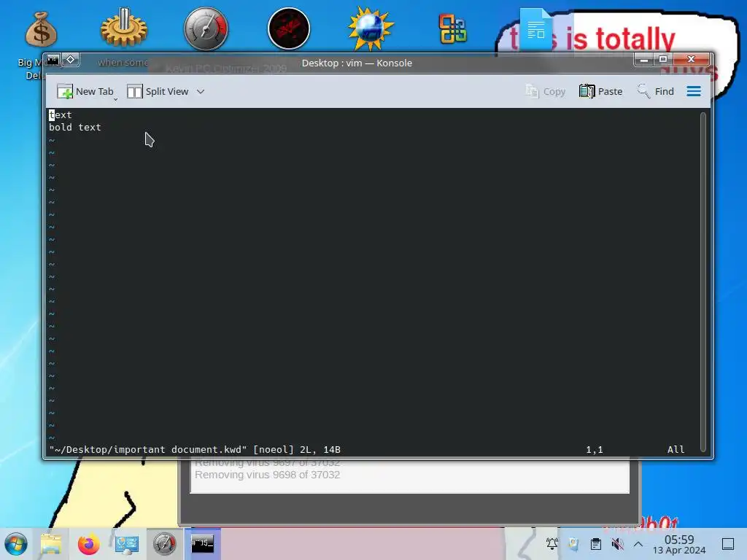This screenshot has width=747, height=560.
Task: Open the Konsole hamburger menu
Action: tap(694, 91)
